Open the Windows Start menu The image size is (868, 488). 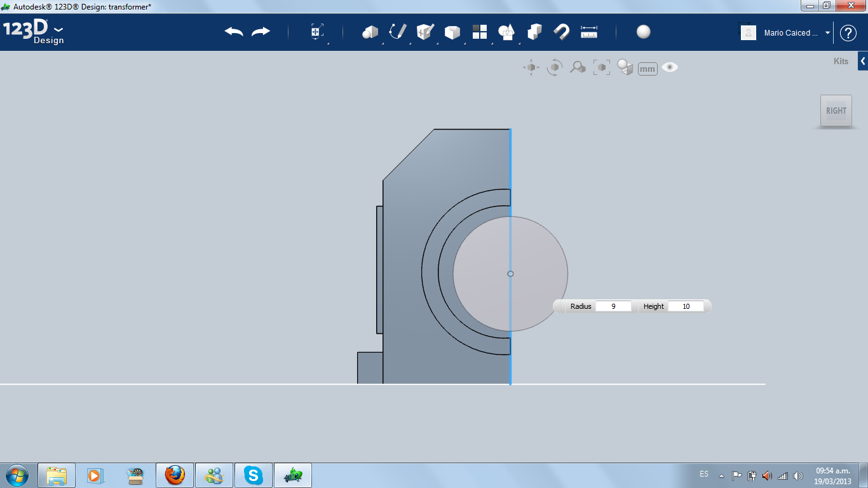coord(17,475)
